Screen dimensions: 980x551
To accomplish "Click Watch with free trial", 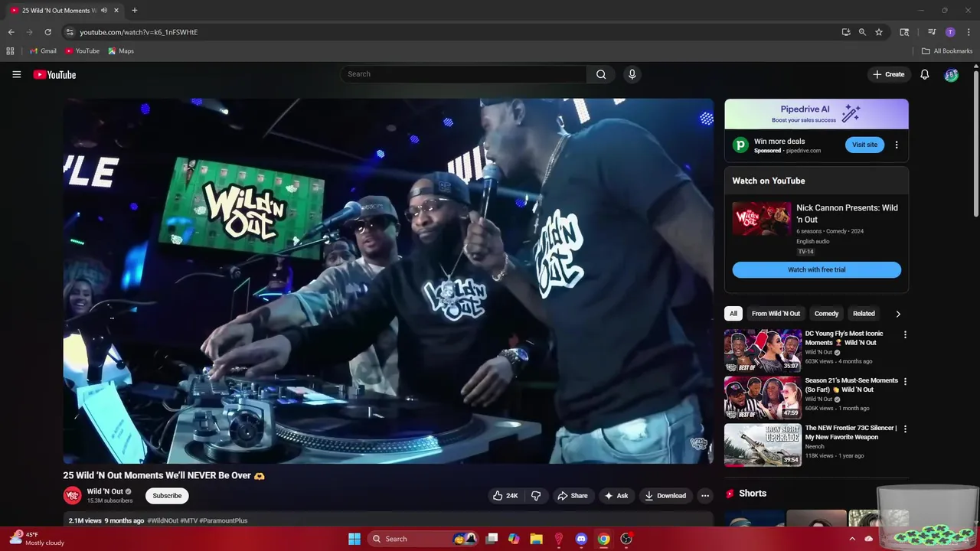I will point(816,269).
